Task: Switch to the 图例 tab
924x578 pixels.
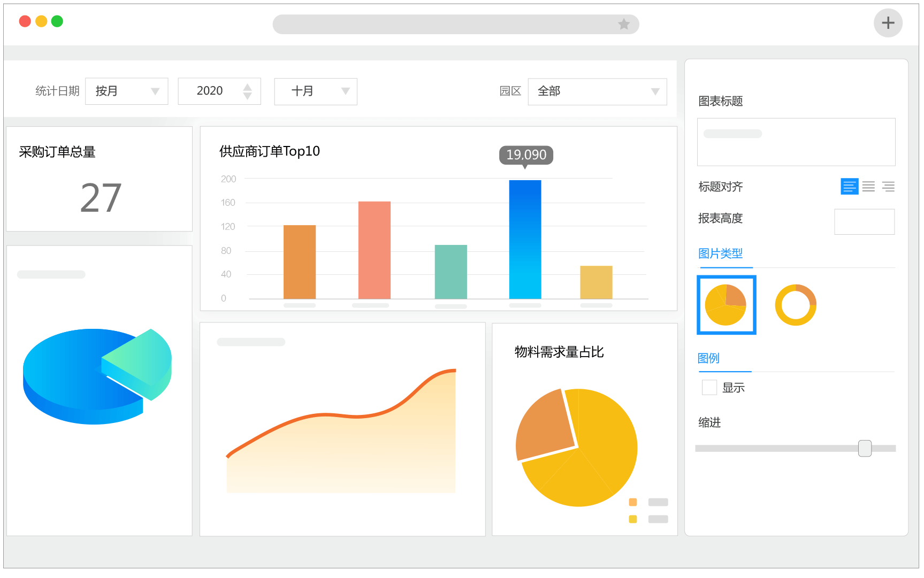Action: tap(708, 358)
